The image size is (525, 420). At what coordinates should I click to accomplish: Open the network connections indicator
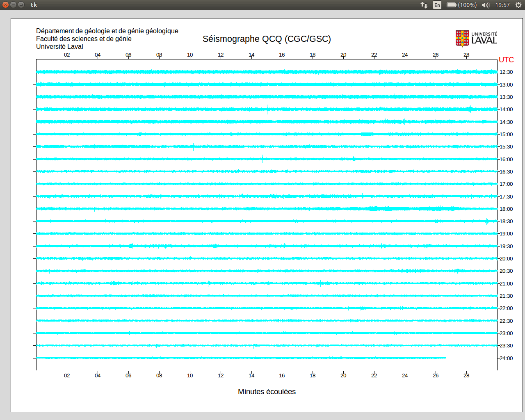click(424, 5)
